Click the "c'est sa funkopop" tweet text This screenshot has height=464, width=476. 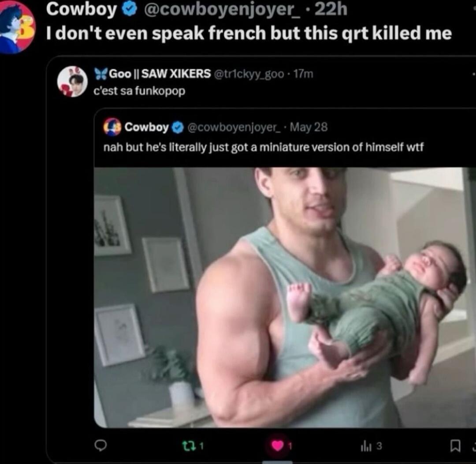coord(139,91)
